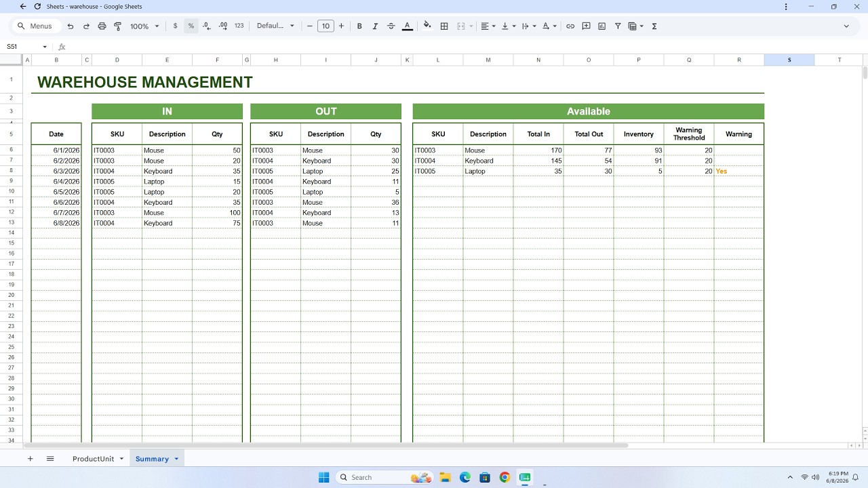
Task: Click the Yes warning cell for Laptop
Action: 738,171
